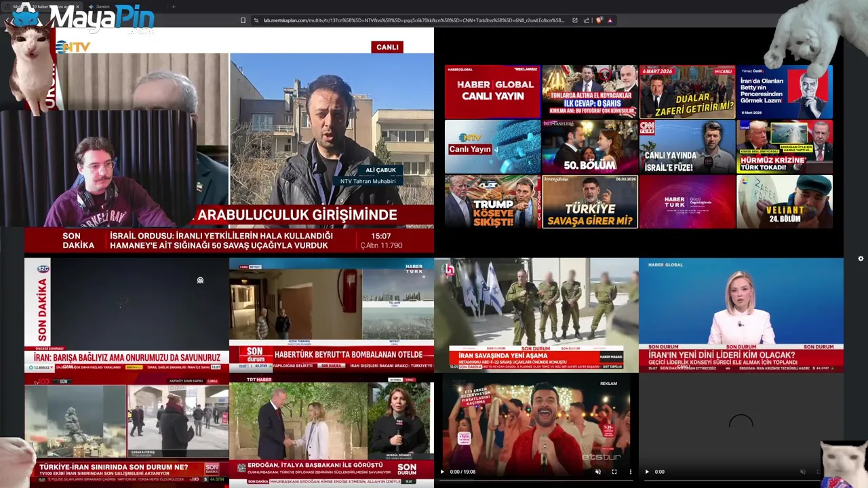The width and height of the screenshot is (868, 488).
Task: Open the 'Dualar Zaferi Getirir mi?' thumbnail
Action: pos(687,91)
